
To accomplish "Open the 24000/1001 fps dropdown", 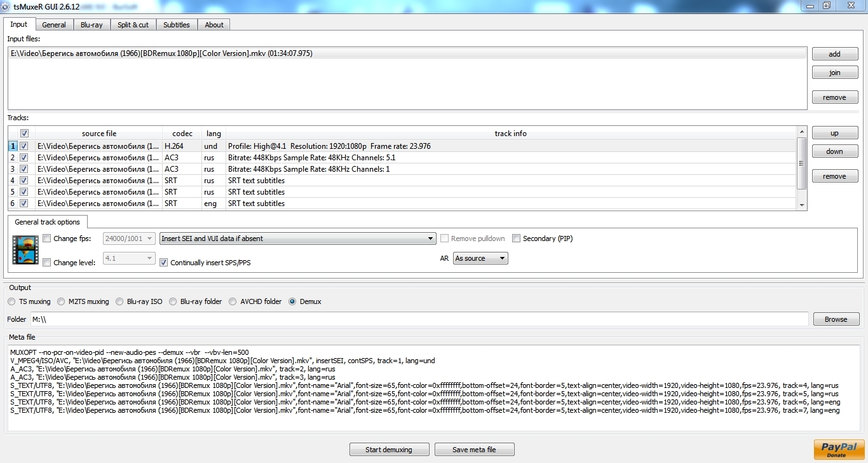I will pos(129,238).
